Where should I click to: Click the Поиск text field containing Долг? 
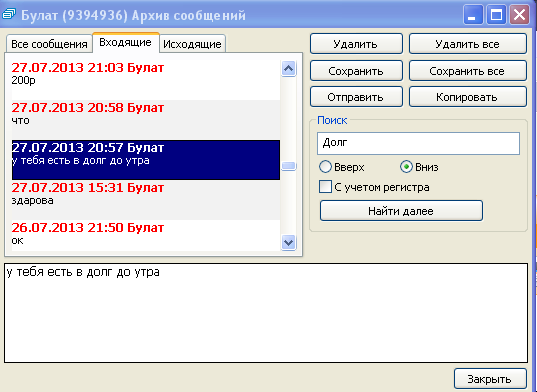coord(418,143)
